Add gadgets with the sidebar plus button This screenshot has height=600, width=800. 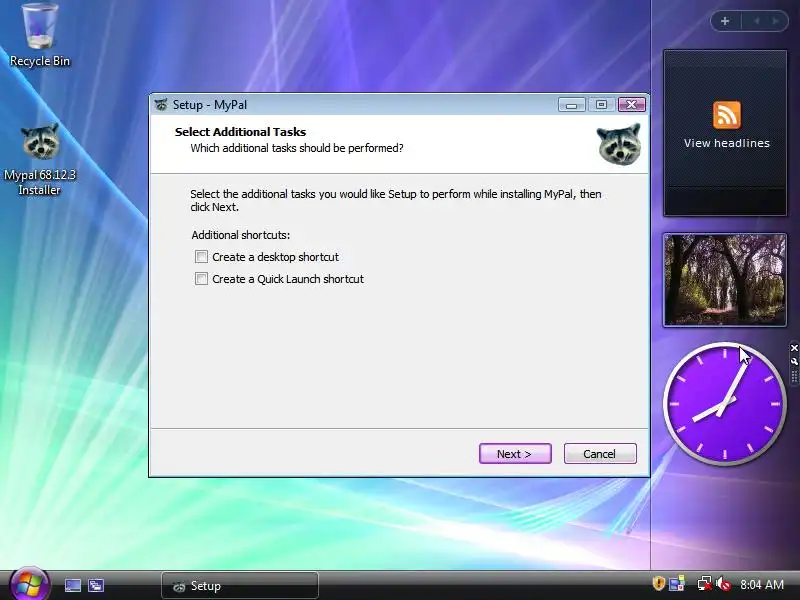(725, 21)
